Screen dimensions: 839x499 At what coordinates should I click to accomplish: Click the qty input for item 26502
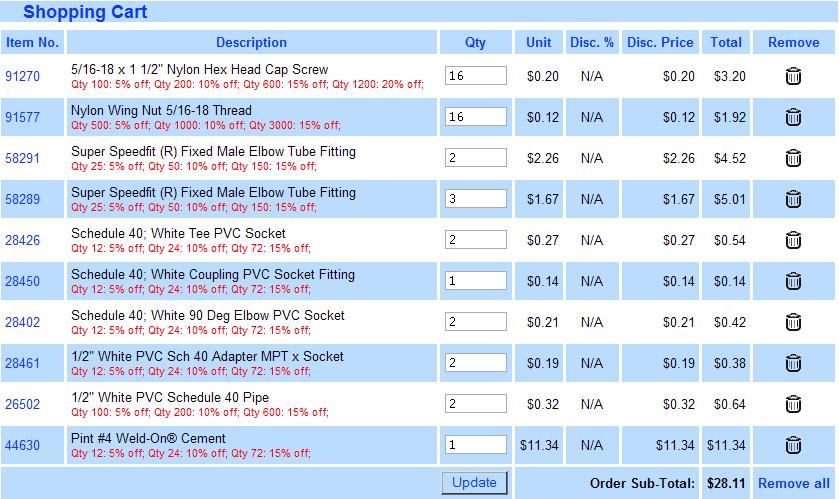[x=475, y=404]
